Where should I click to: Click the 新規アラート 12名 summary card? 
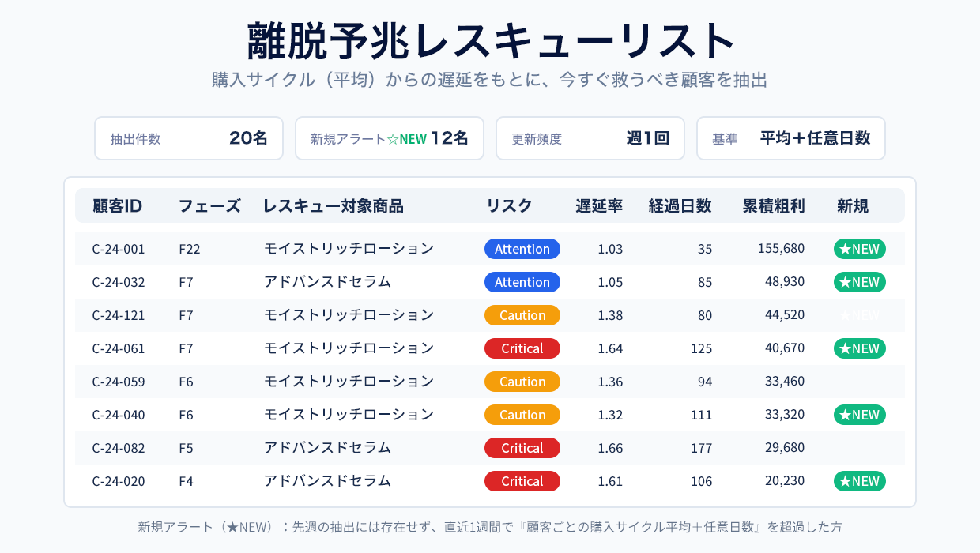click(390, 138)
